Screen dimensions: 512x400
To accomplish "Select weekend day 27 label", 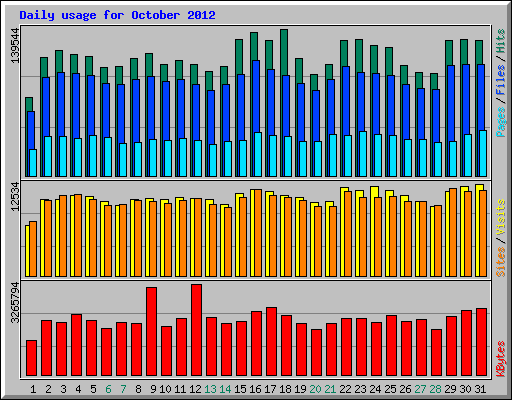I will point(420,389).
